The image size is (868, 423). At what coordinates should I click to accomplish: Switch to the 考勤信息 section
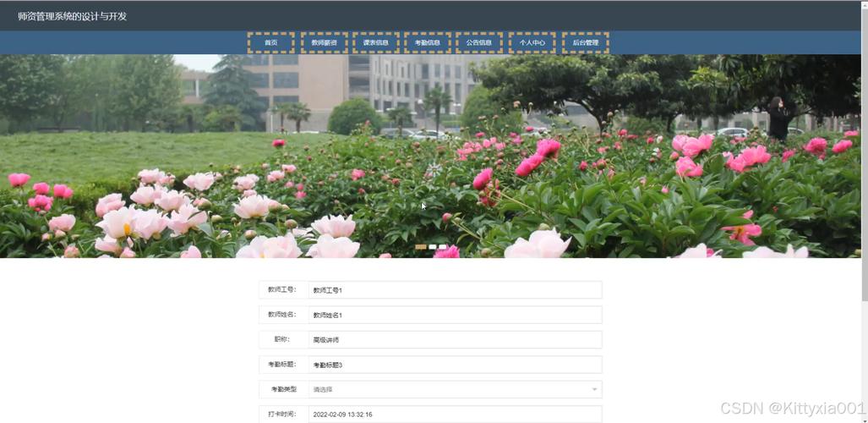coord(428,42)
